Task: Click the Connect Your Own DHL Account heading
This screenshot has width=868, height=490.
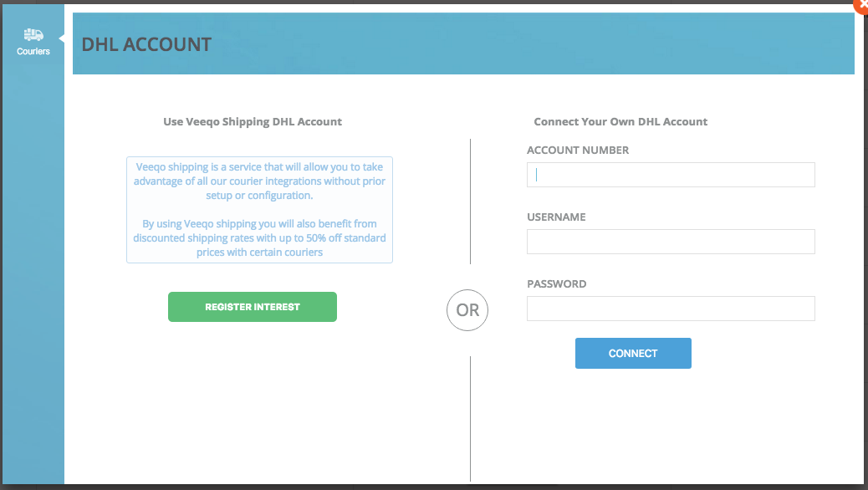Action: [620, 122]
